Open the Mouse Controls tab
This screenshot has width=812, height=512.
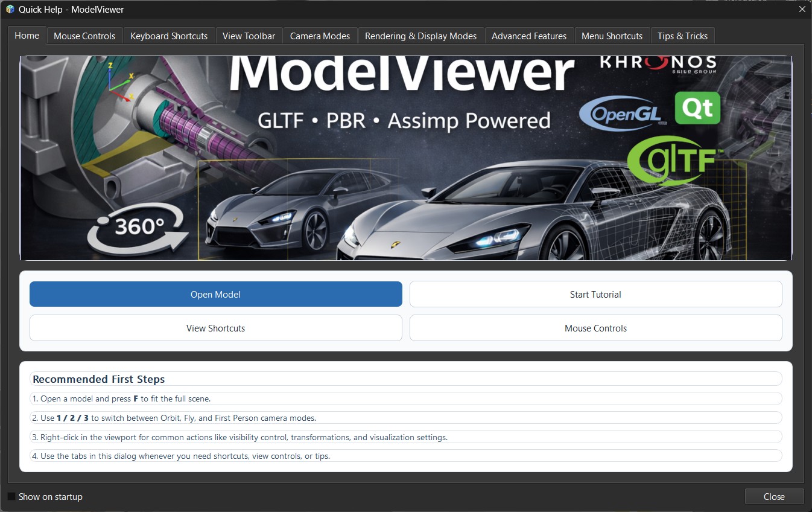[x=84, y=36]
